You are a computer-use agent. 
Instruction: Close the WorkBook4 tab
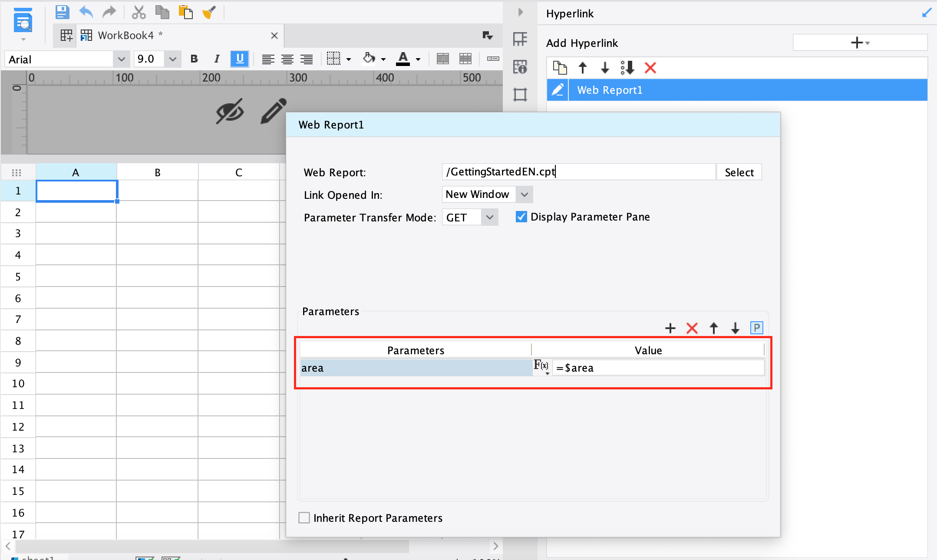tap(274, 36)
